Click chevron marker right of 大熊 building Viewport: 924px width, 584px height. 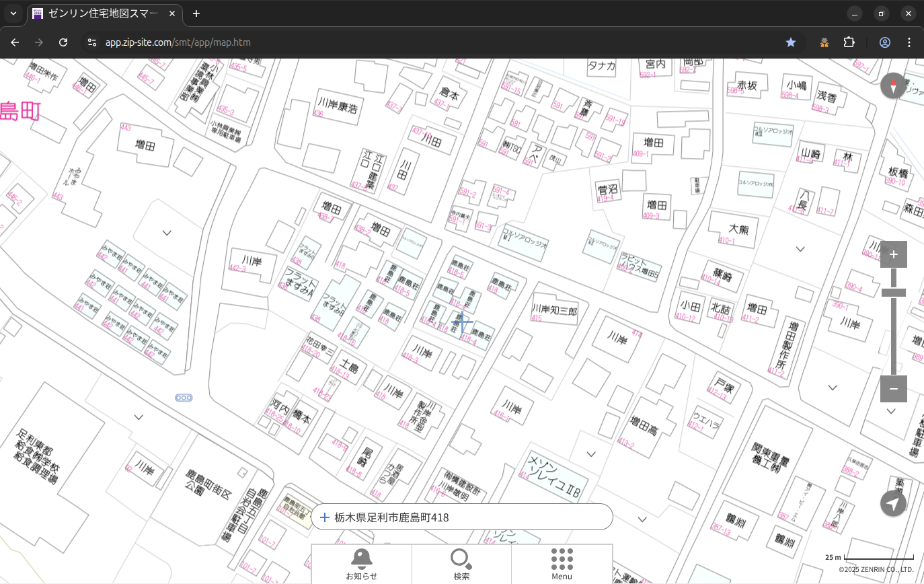click(800, 249)
